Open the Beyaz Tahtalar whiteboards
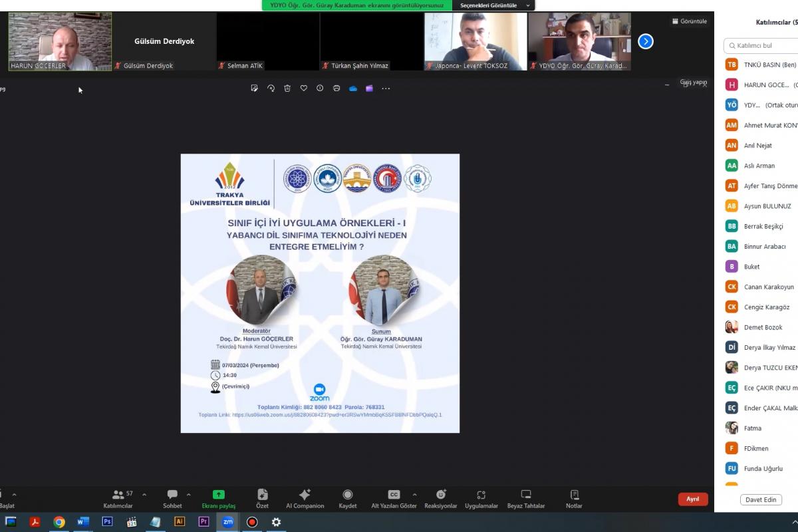798x532 pixels. point(525,499)
